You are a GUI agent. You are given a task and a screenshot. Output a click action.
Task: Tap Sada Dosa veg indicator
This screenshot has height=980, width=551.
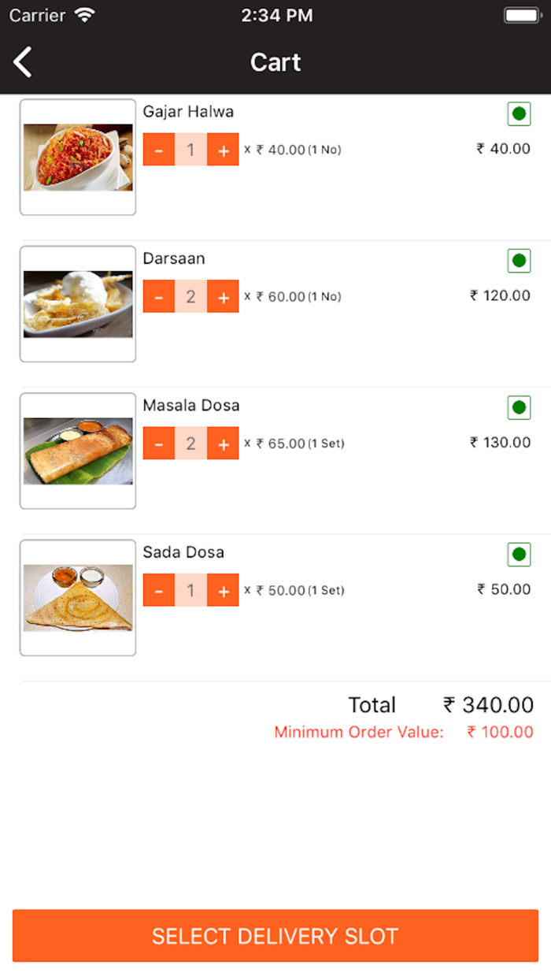(x=519, y=554)
